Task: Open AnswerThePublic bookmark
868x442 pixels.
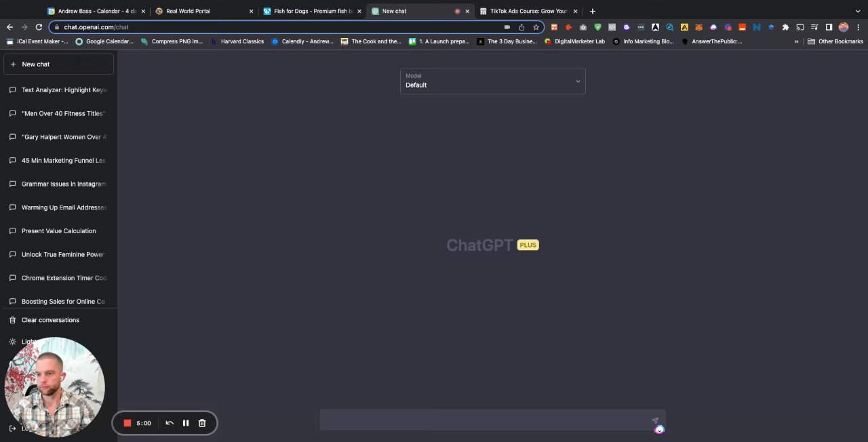Action: 712,41
